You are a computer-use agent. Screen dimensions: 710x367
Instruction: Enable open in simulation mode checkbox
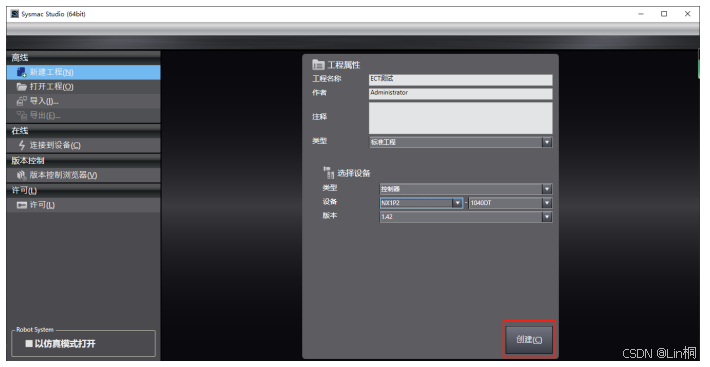(29, 344)
